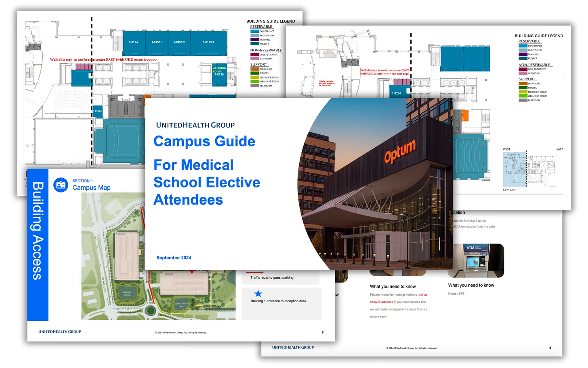The height and width of the screenshot is (368, 588).
Task: Click 'BUILDING GUIDE LEGEND' title on right slide
Action: pyautogui.click(x=539, y=36)
